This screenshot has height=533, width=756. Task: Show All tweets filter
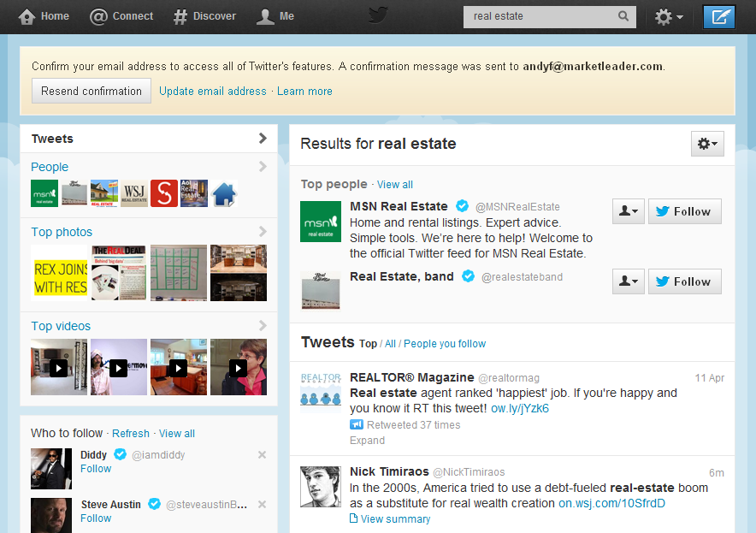390,344
